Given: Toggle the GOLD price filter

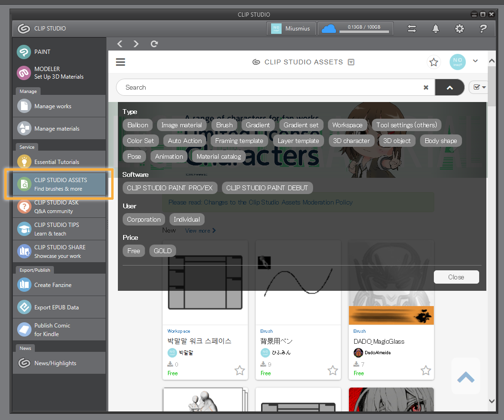Looking at the screenshot, I should pos(163,251).
